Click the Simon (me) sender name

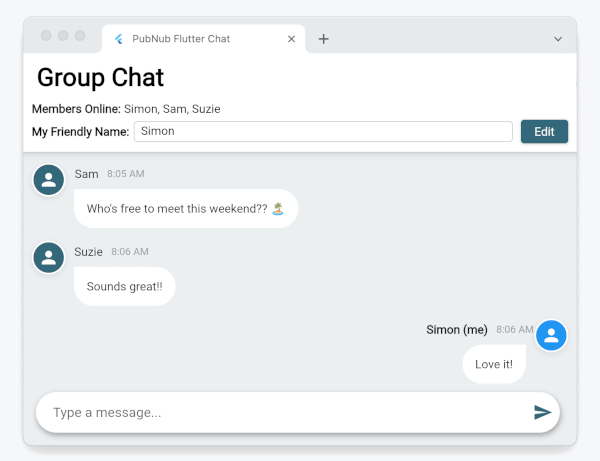click(457, 329)
